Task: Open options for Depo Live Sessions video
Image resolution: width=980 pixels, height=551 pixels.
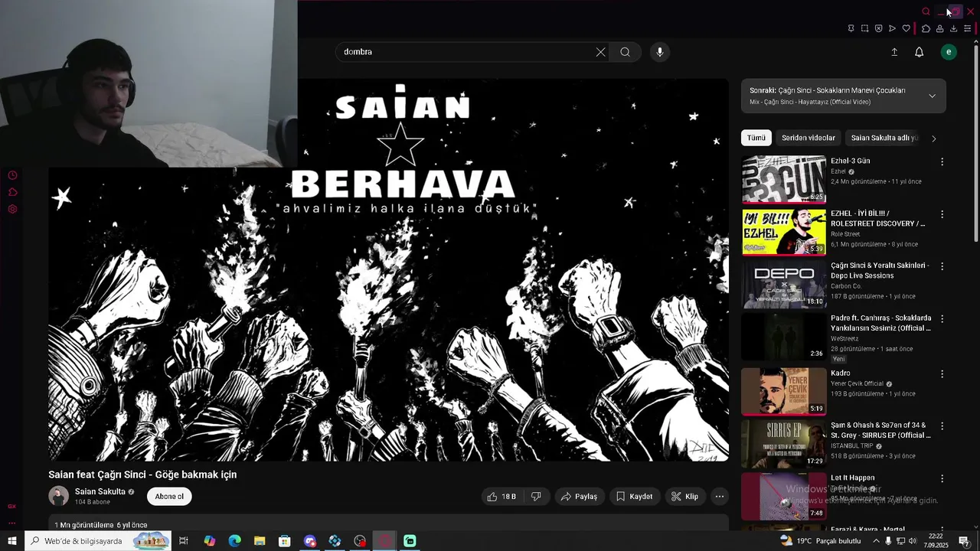Action: point(942,266)
